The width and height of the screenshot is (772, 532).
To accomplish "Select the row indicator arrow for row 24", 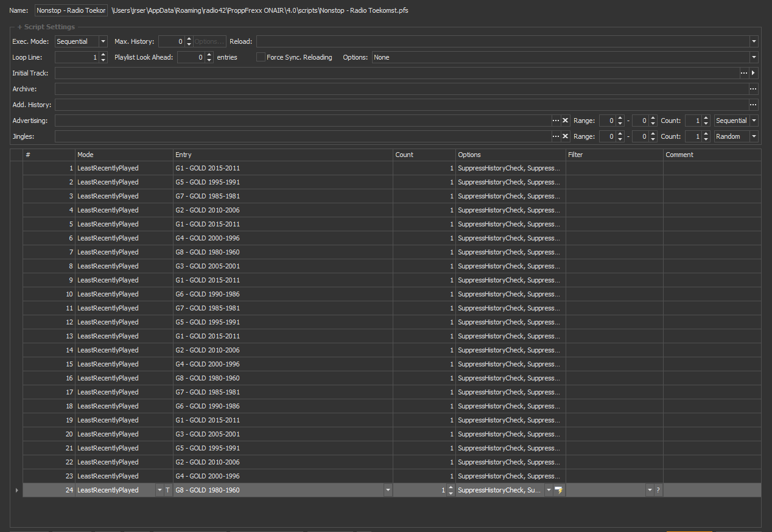I will click(16, 490).
